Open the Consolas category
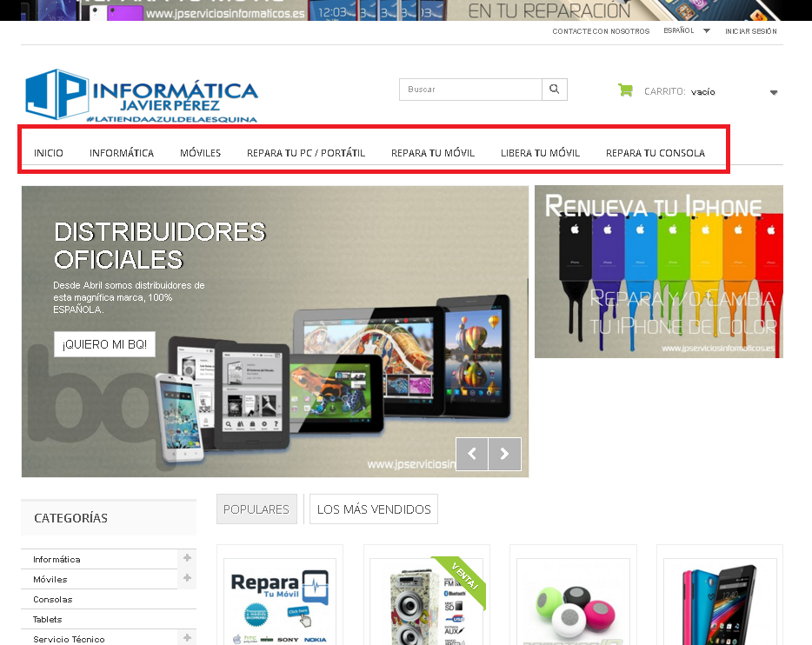 [53, 600]
